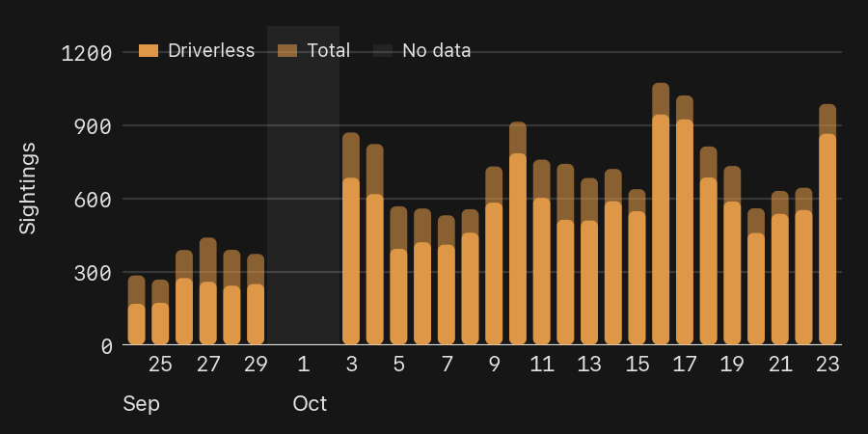Image resolution: width=868 pixels, height=434 pixels.
Task: Click the x-axis tick label 21
Action: coord(780,365)
